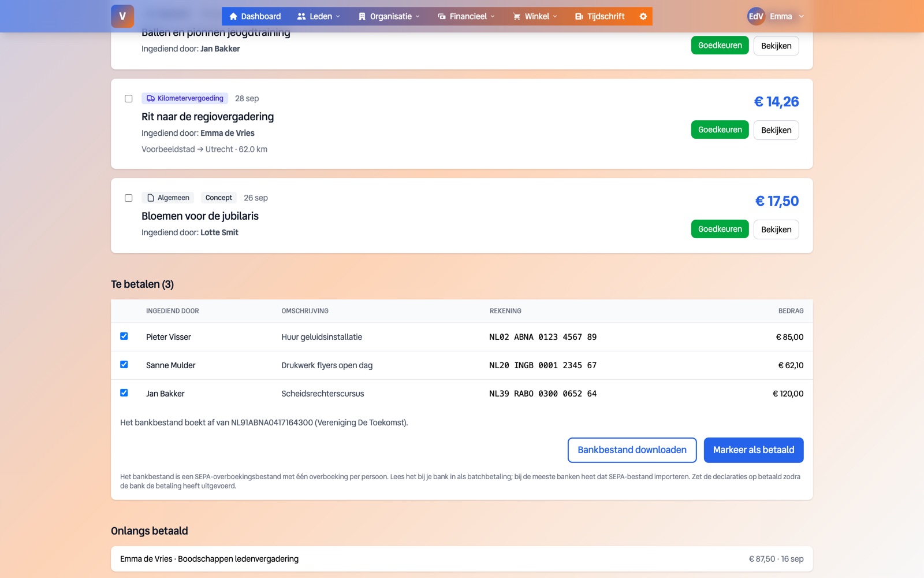Click the Concept status badge

click(219, 198)
